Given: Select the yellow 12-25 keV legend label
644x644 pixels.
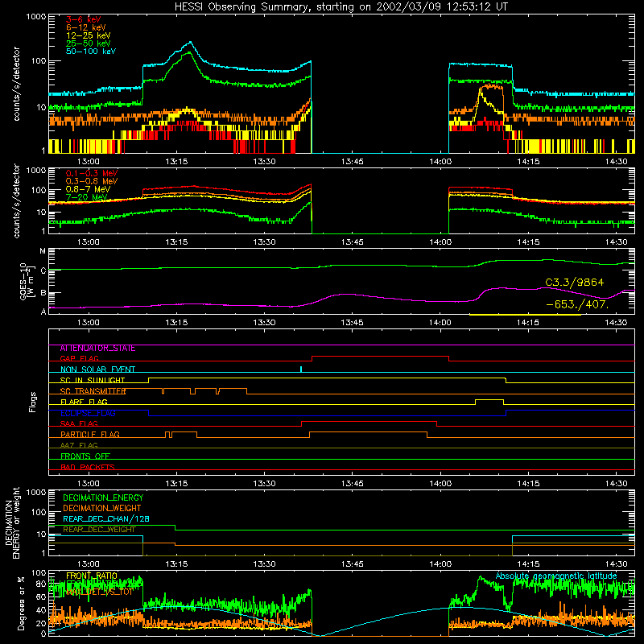Looking at the screenshot, I should (88, 35).
